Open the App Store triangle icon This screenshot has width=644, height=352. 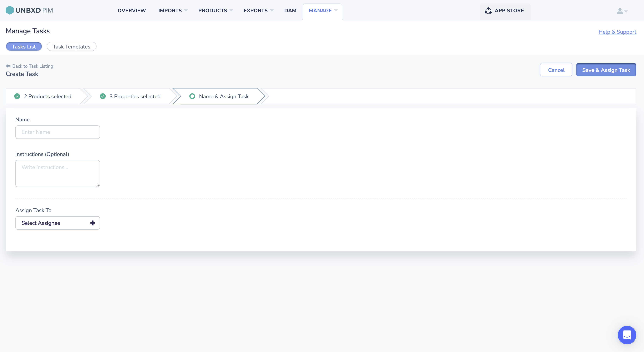[488, 11]
